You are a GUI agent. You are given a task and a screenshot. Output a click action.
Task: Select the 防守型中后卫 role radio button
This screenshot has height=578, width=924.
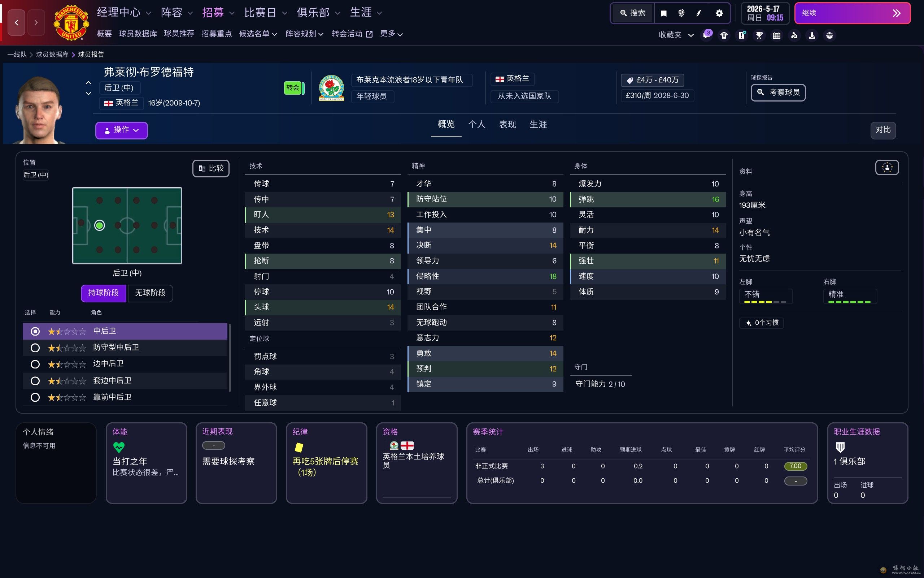click(35, 348)
